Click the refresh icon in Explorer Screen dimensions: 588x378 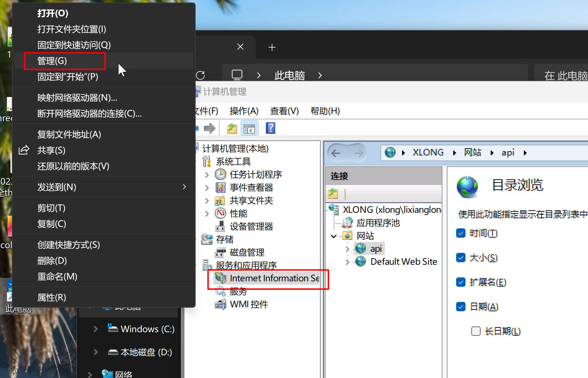point(201,75)
